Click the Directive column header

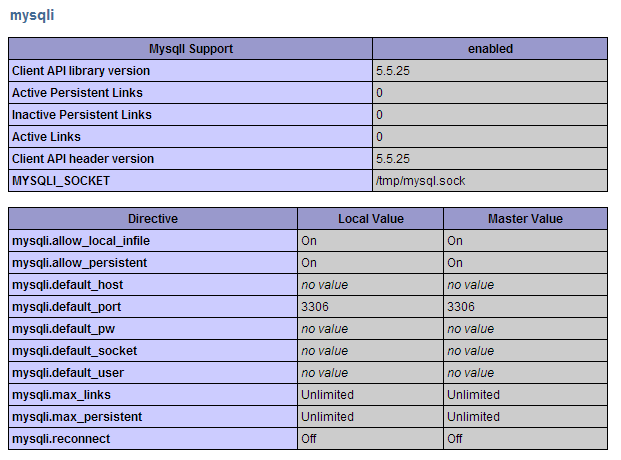(x=153, y=218)
